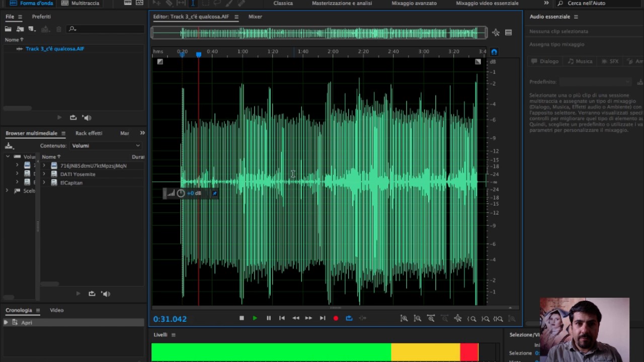Toggle loop in Media Browser preview
The width and height of the screenshot is (644, 362).
coord(92,294)
